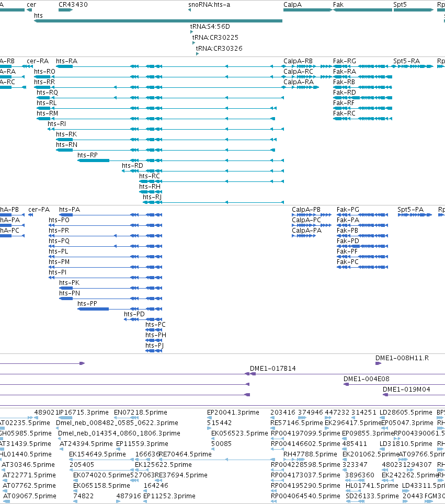Select the hts gene span bar

point(158,21)
